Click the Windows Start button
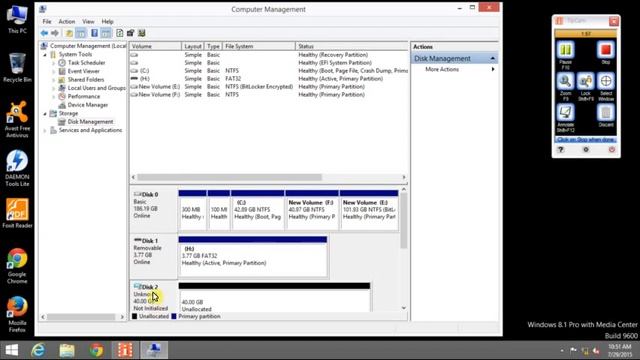The width and height of the screenshot is (640, 360). [11, 350]
